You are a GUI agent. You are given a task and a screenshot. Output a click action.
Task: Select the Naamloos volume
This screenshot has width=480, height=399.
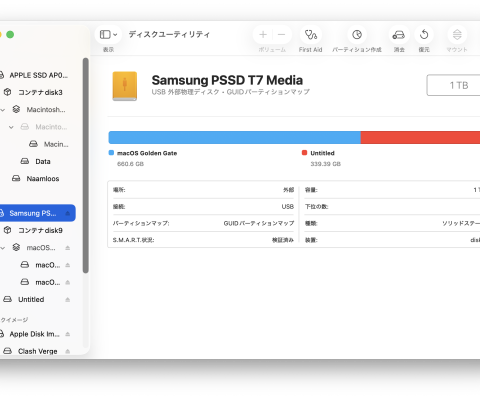click(43, 179)
